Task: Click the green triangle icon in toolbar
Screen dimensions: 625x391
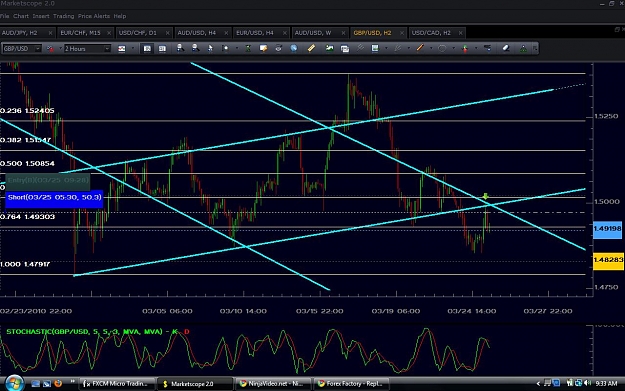Action: coord(523,49)
